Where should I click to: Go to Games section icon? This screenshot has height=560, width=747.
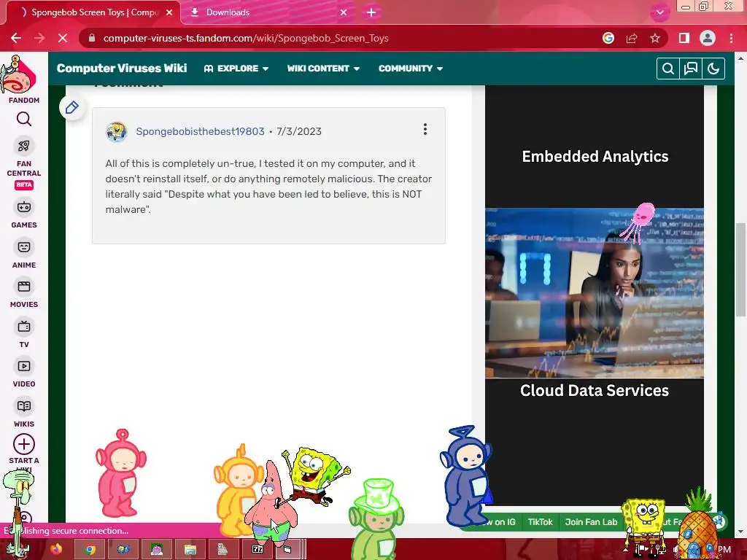coord(24,207)
